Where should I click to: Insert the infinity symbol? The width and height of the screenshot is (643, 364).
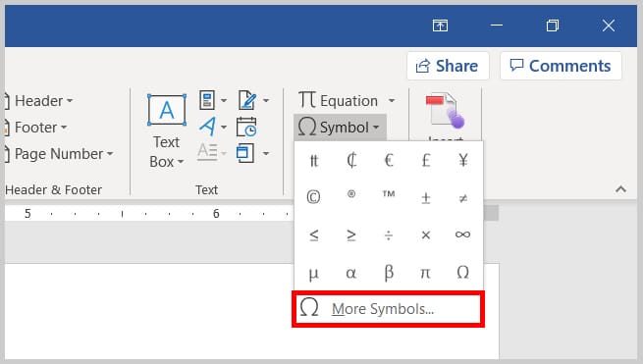point(463,234)
